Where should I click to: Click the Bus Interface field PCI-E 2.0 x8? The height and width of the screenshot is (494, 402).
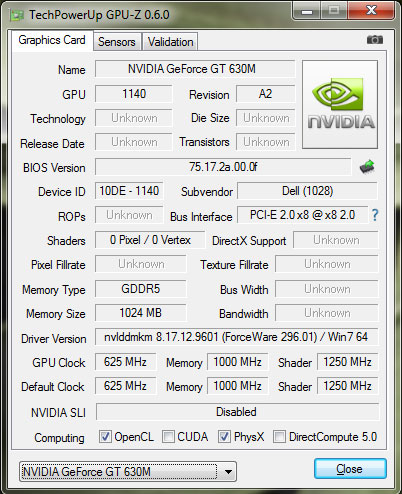click(303, 215)
